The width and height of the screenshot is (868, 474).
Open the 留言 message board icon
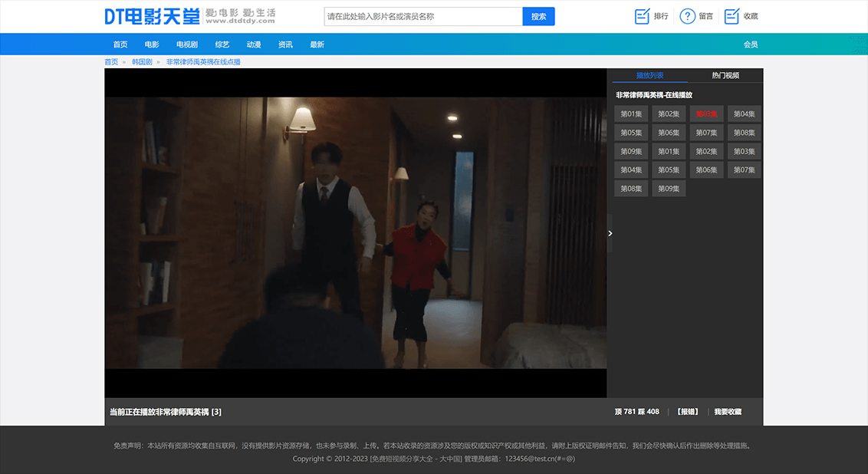696,16
